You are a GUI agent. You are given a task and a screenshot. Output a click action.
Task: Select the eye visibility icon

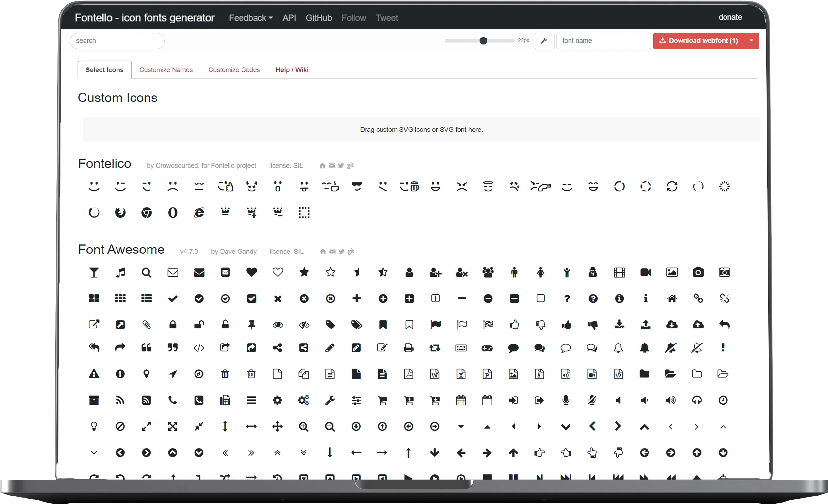[x=277, y=325]
